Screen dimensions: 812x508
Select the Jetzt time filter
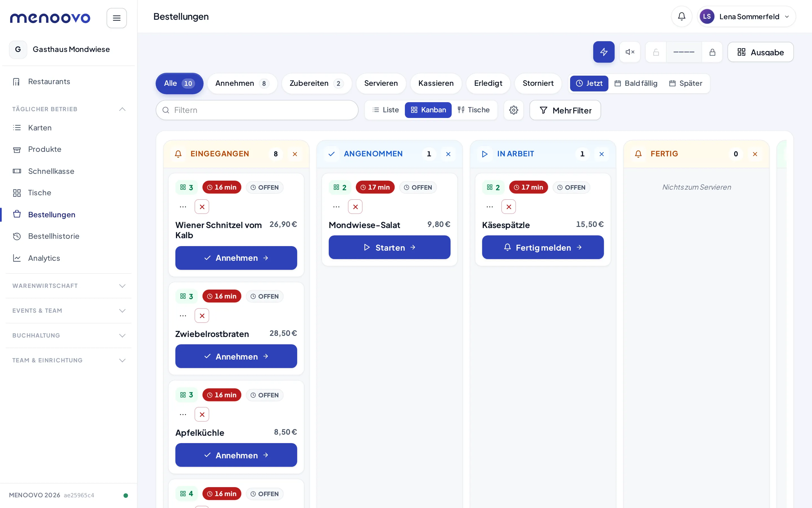[589, 83]
